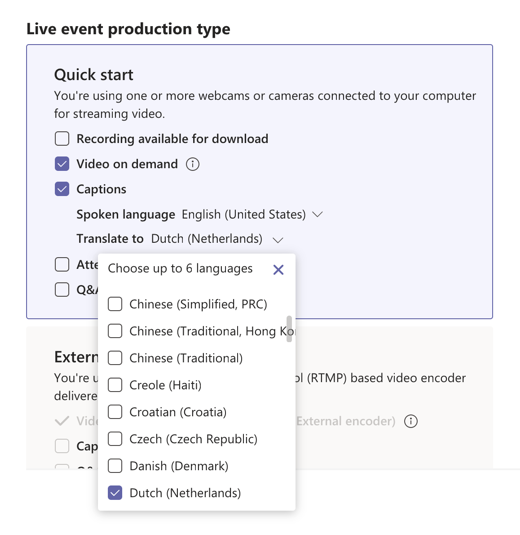
Task: Uncheck the Captions checkbox in Quick start
Action: click(62, 189)
